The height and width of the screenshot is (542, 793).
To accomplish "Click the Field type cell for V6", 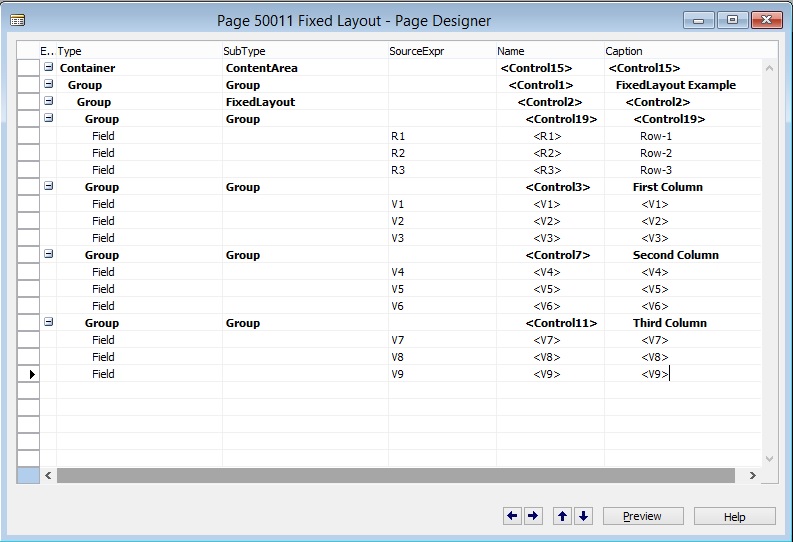I will tap(139, 306).
